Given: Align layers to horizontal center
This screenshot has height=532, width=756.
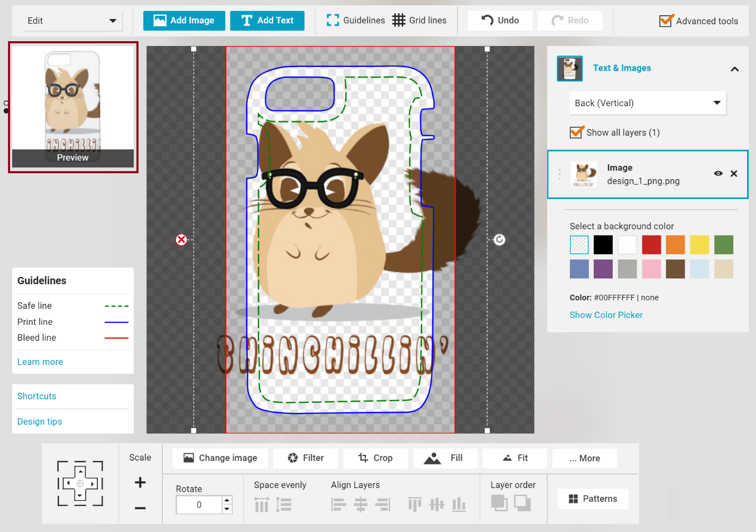Looking at the screenshot, I should tap(361, 505).
